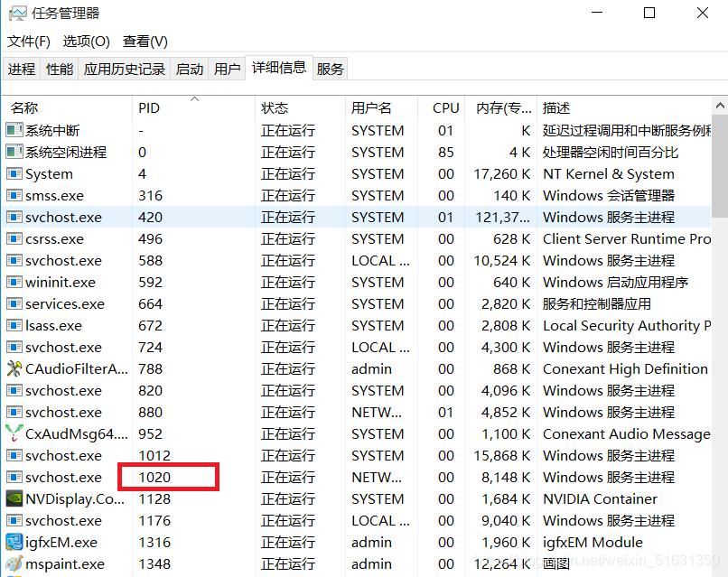
Task: Click the igfxEM.exe Intel graphics icon
Action: (14, 542)
